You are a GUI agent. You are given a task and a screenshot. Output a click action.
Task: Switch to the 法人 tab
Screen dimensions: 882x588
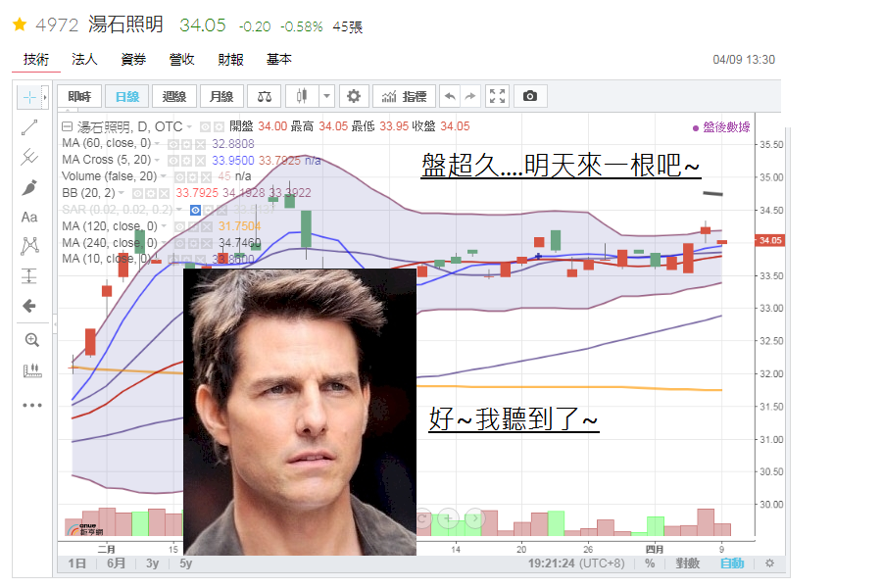coord(84,59)
